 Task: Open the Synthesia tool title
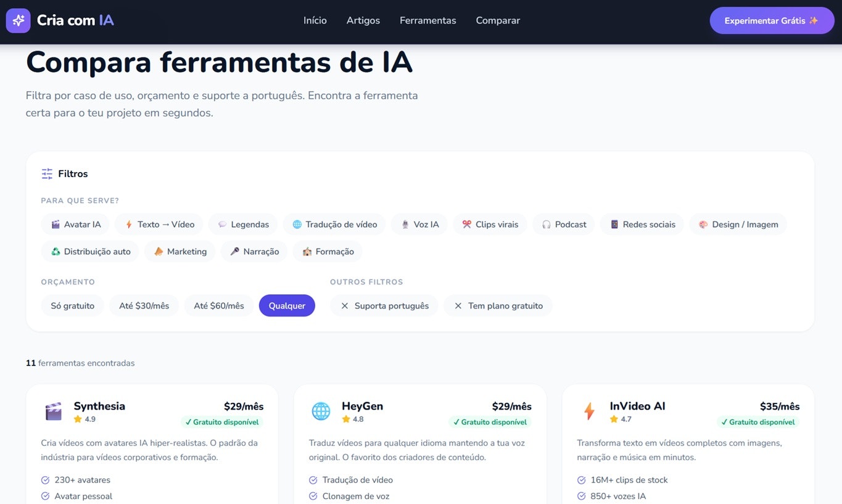(99, 406)
